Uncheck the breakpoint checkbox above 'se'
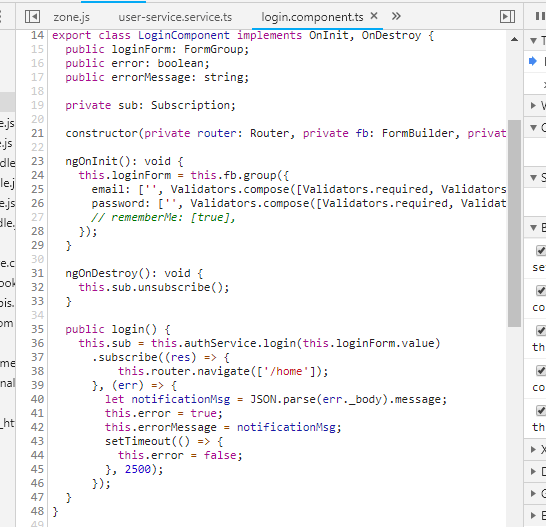This screenshot has height=527, width=546. (541, 250)
